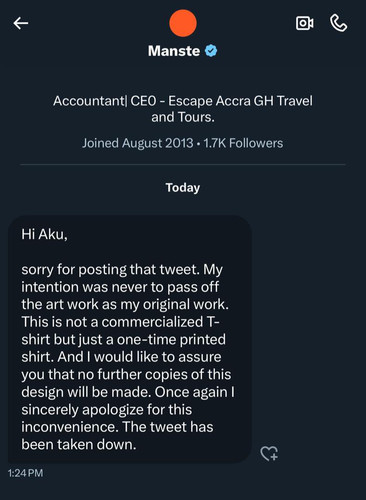Select the Accountant CEO bio line
This screenshot has width=366, height=500.
(183, 101)
